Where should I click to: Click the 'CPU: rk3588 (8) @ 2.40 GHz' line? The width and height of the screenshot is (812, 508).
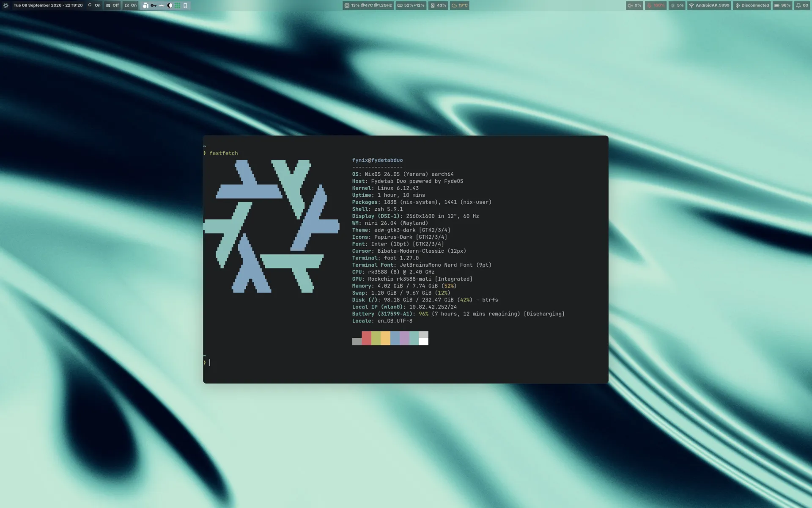click(x=393, y=272)
